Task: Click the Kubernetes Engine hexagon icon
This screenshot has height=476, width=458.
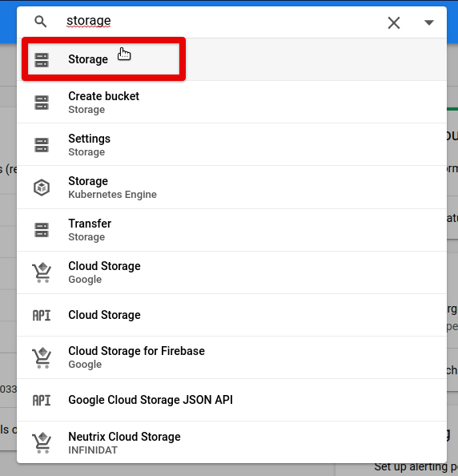Action: 42,188
